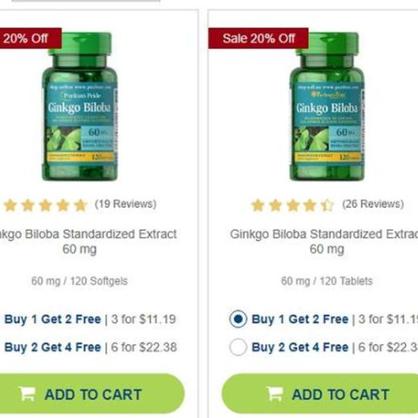Viewport: 418px width, 418px height.
Task: Click the 4.5-star rating on the tablets product
Action: (x=292, y=205)
